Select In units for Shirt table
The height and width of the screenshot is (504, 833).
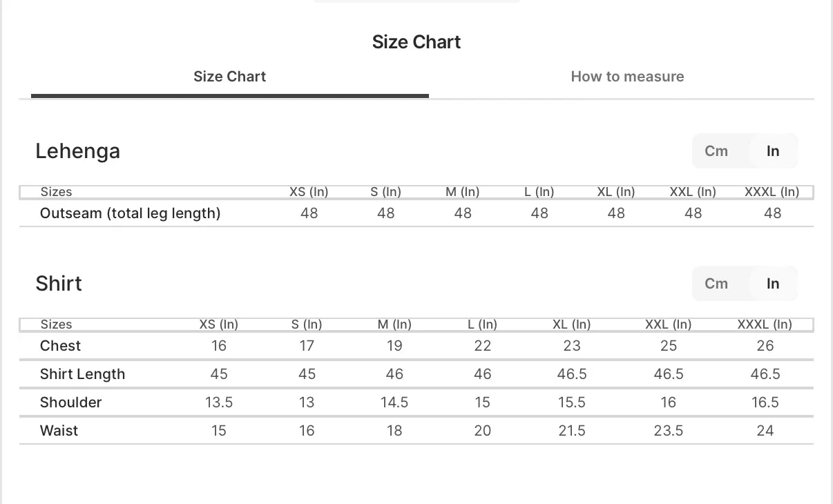click(773, 284)
